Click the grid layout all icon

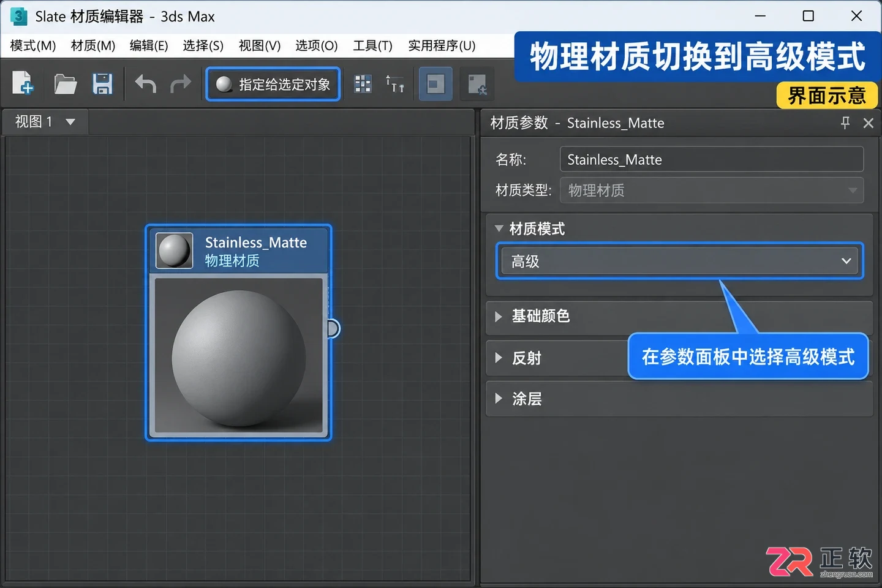[x=363, y=84]
